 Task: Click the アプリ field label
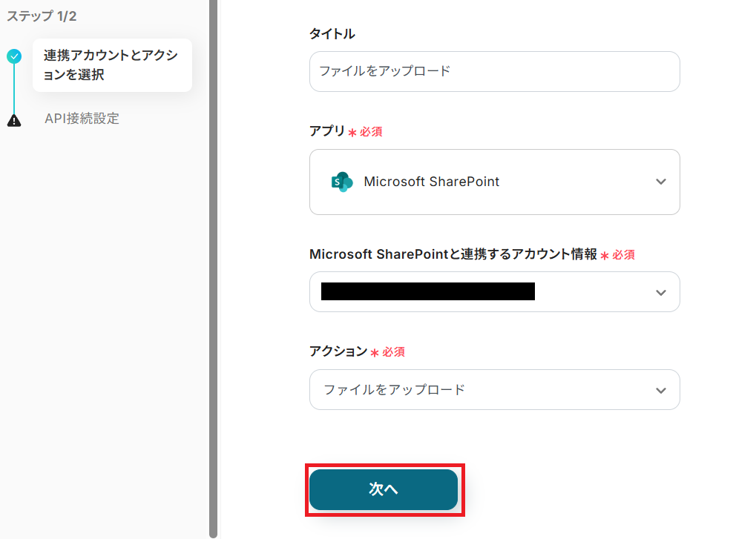327,131
